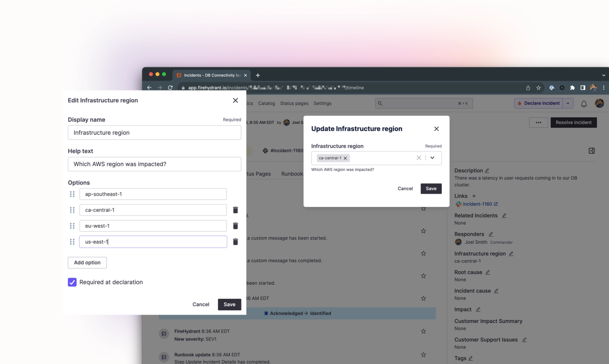The width and height of the screenshot is (609, 364).
Task: Delete the eu-west-1 option with trash icon
Action: click(235, 226)
